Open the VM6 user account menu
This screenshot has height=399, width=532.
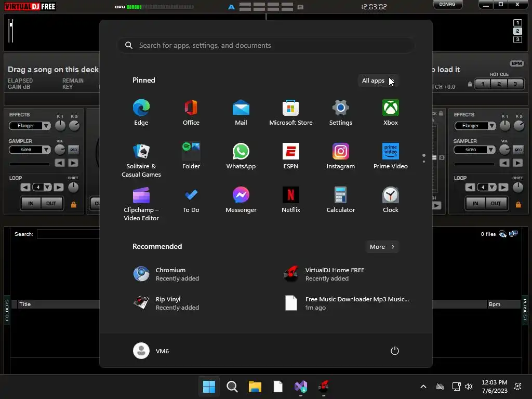click(151, 351)
